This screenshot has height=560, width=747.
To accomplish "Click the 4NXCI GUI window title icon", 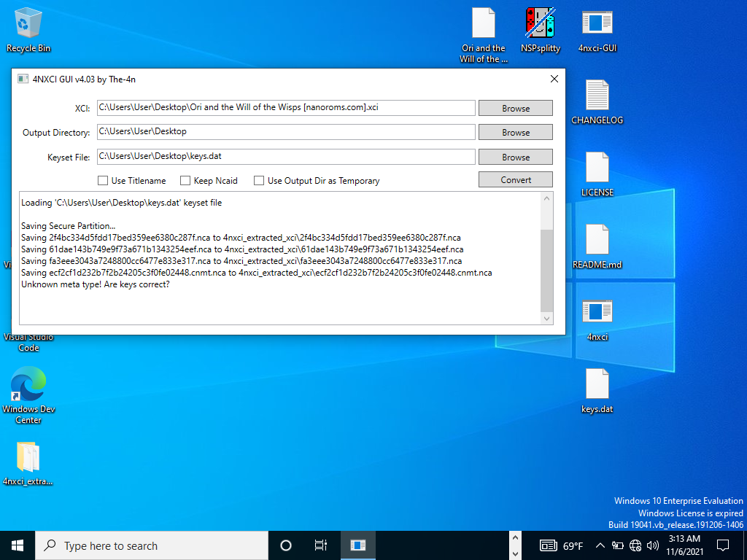I will tap(23, 79).
